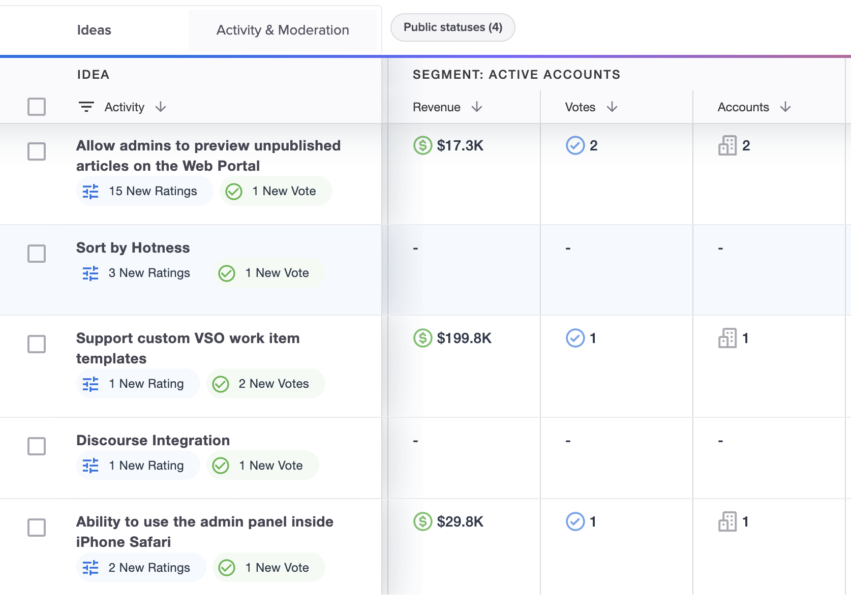Viewport: 851px width, 616px height.
Task: Click the Revenue column header label
Action: pos(437,107)
